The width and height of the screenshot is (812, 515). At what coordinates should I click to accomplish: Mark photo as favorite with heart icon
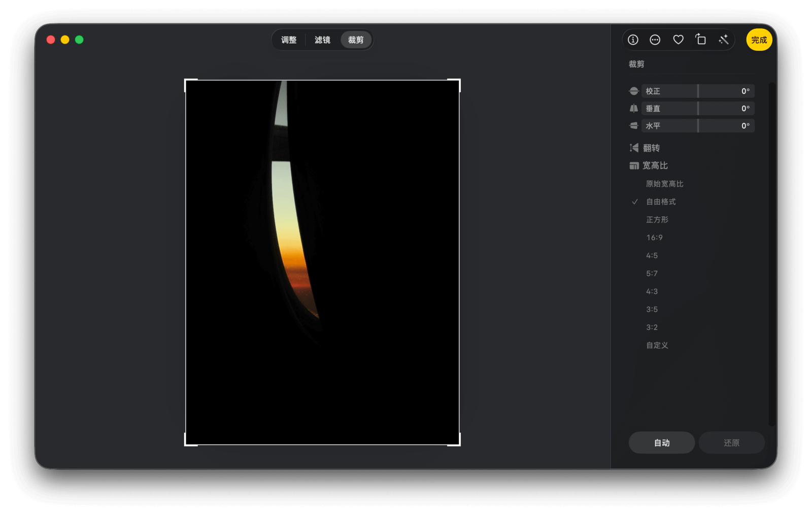coord(678,40)
